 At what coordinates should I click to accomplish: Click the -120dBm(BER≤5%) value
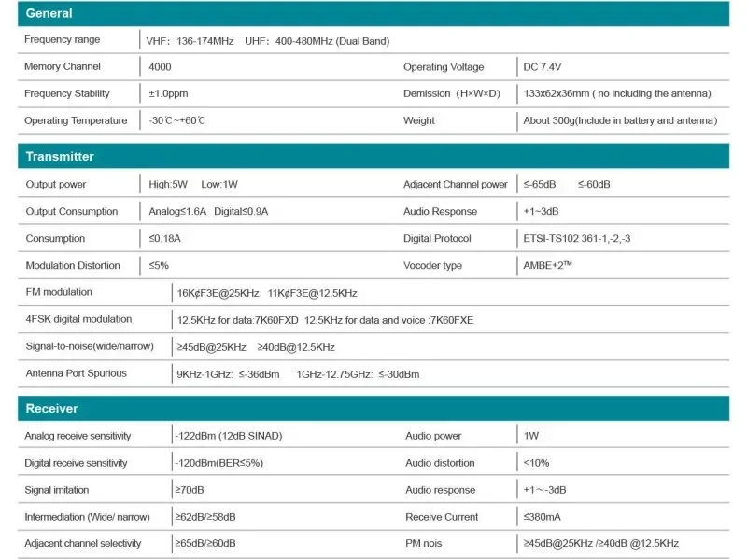tap(218, 463)
